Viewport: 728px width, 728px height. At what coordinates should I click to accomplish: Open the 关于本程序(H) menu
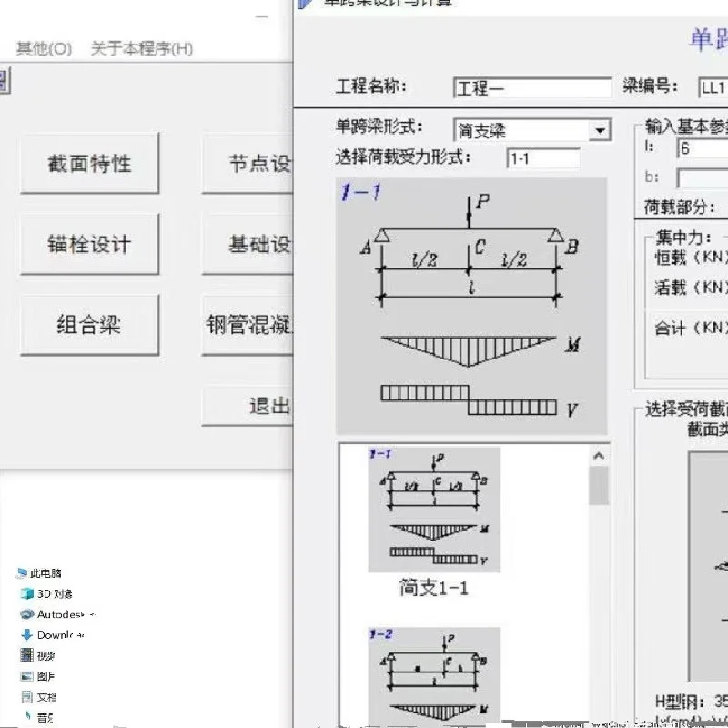click(142, 48)
